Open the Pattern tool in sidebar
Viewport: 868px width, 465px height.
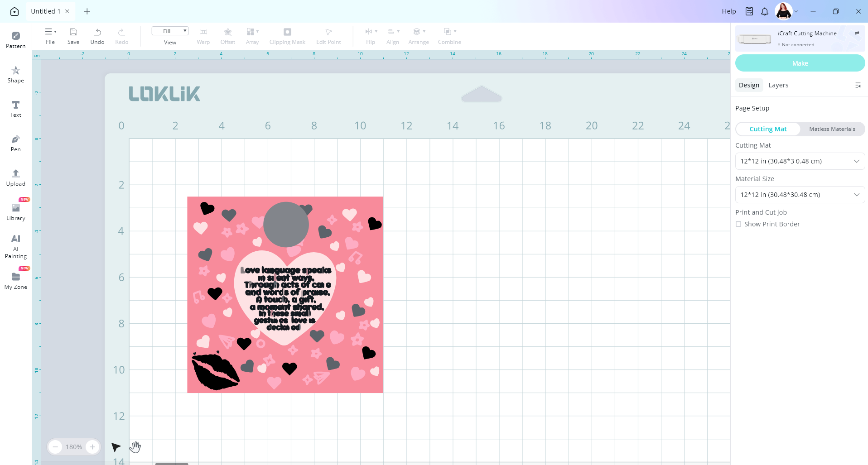click(15, 39)
